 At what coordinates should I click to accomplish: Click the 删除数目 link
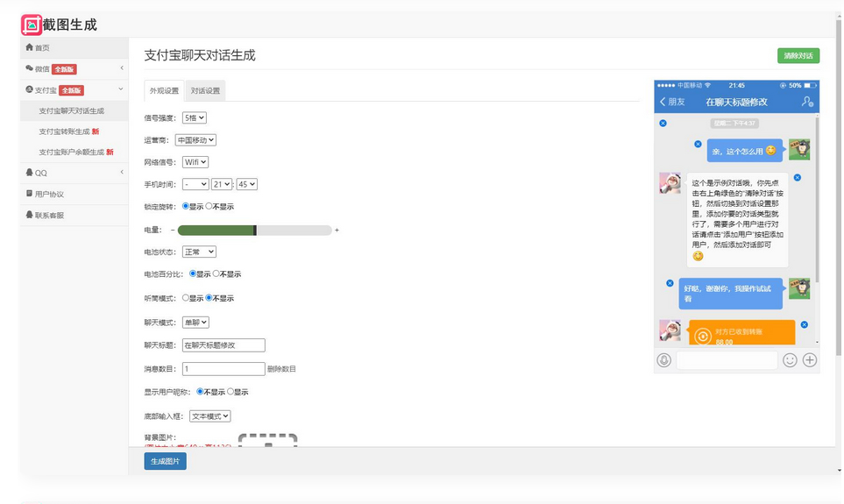pyautogui.click(x=281, y=369)
